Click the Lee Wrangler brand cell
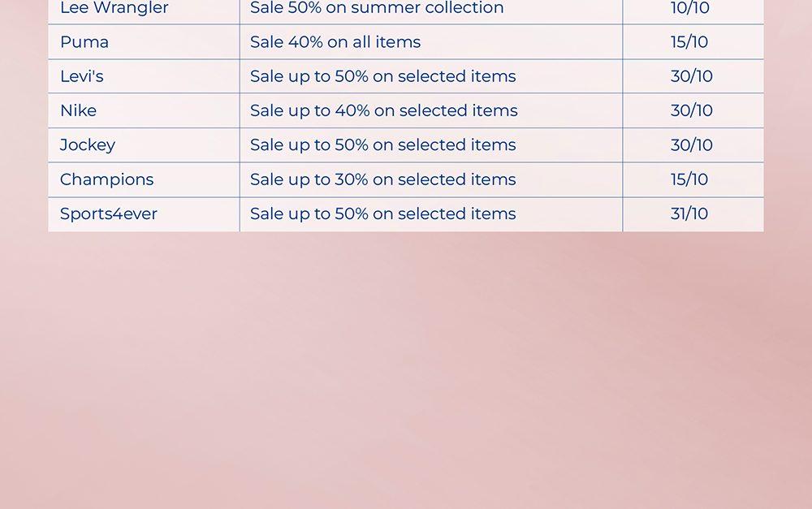Screen dimensions: 812x509 pyautogui.click(x=114, y=8)
